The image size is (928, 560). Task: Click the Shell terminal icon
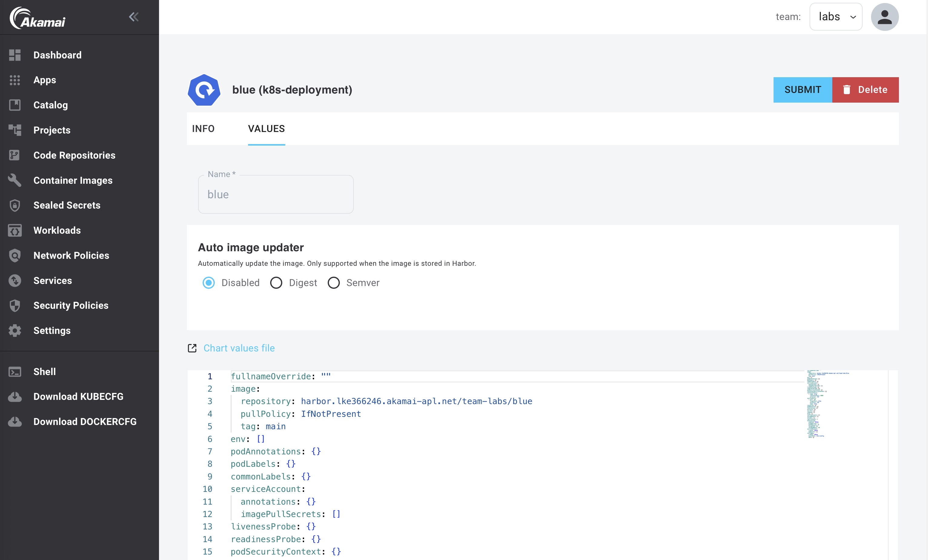[x=15, y=371]
